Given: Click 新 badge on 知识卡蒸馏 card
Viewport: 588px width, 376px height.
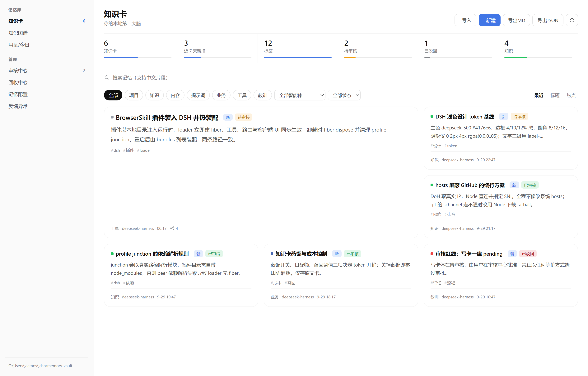Looking at the screenshot, I should pyautogui.click(x=337, y=254).
